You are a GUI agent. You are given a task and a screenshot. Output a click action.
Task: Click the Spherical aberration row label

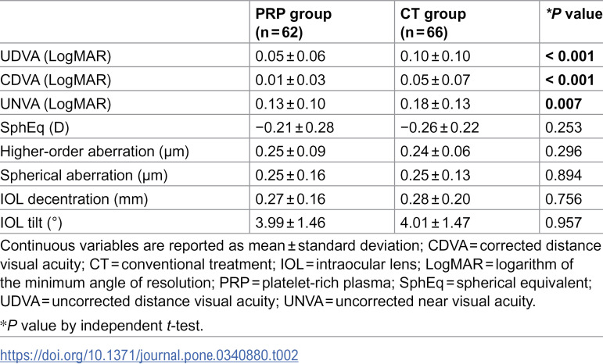tap(84, 176)
